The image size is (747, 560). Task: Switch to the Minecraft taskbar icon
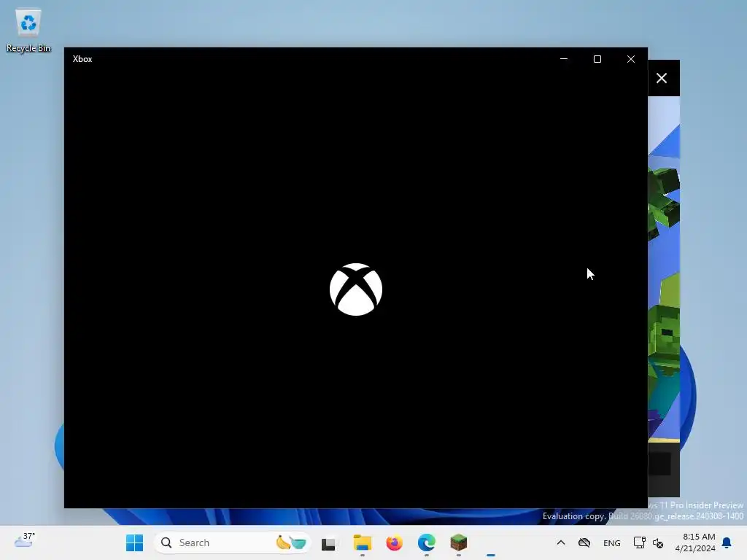point(459,542)
